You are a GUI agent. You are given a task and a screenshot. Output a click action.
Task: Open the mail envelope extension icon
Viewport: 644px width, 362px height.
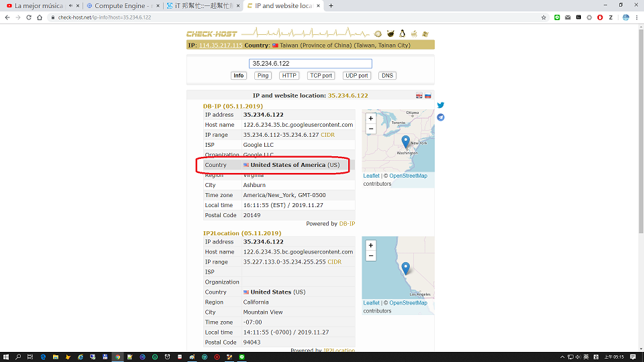point(568,17)
